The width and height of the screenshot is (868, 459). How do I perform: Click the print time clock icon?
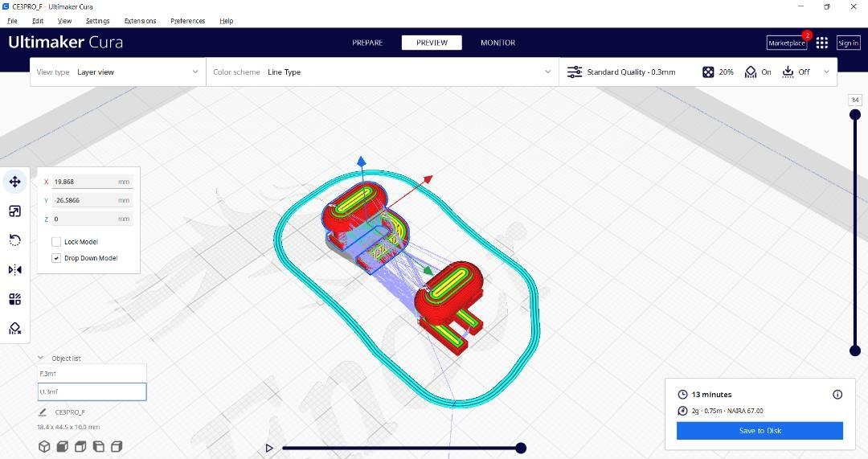(682, 394)
